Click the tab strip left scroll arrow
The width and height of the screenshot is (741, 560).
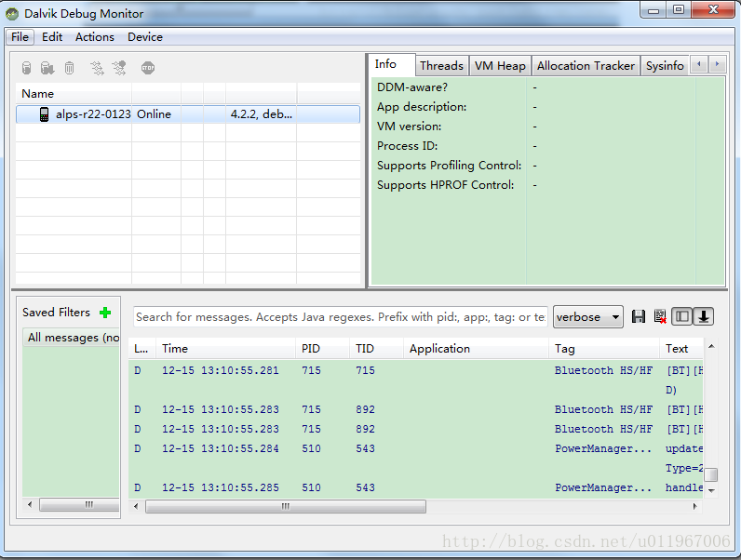698,64
